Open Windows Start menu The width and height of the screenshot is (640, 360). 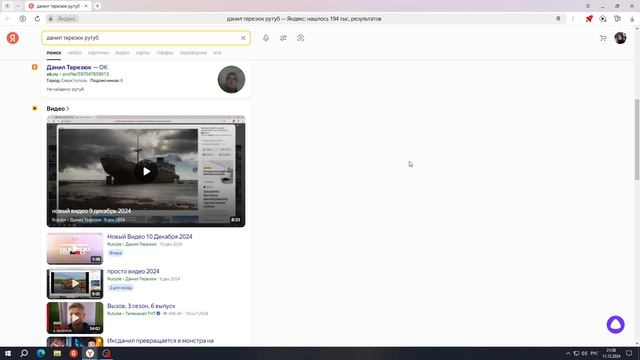8,353
